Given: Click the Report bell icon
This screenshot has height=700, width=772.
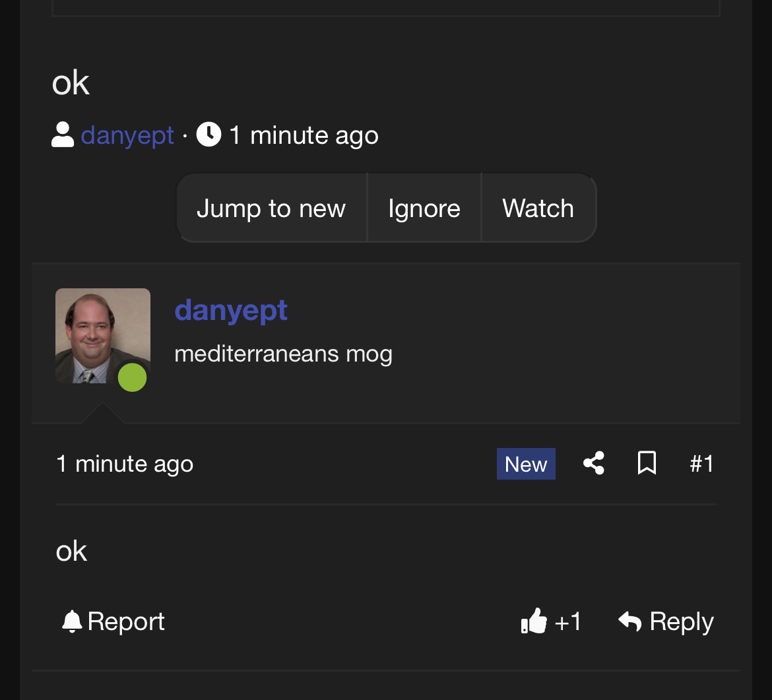Looking at the screenshot, I should pos(71,621).
